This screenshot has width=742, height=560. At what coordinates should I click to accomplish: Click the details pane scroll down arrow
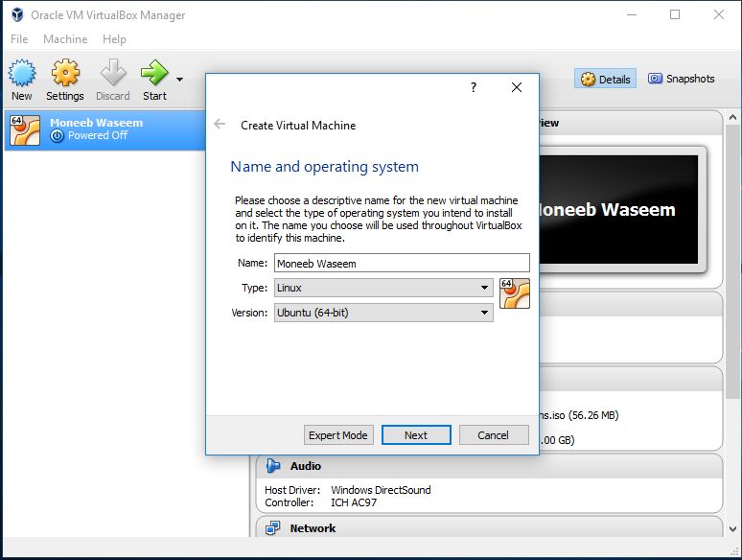tap(732, 529)
